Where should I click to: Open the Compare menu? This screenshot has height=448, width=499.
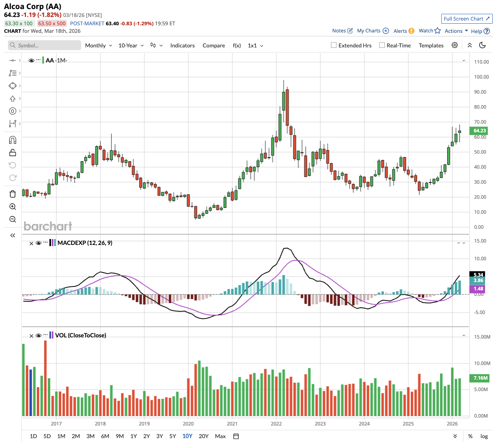(214, 45)
